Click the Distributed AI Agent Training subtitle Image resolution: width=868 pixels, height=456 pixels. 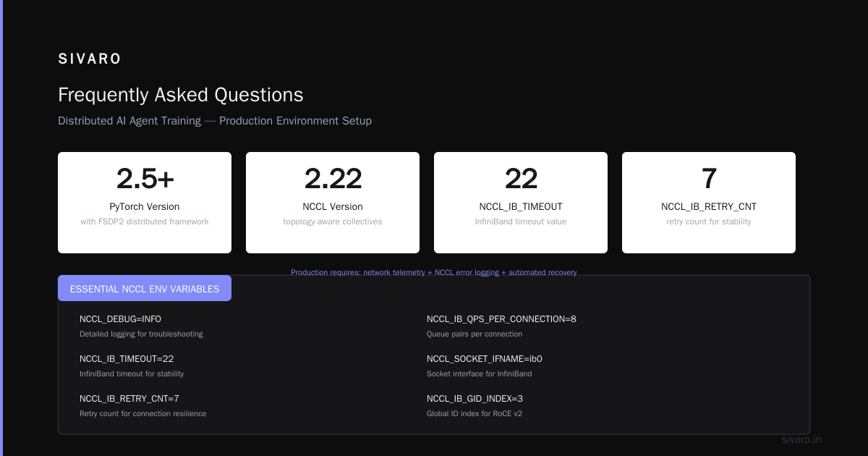coord(215,121)
